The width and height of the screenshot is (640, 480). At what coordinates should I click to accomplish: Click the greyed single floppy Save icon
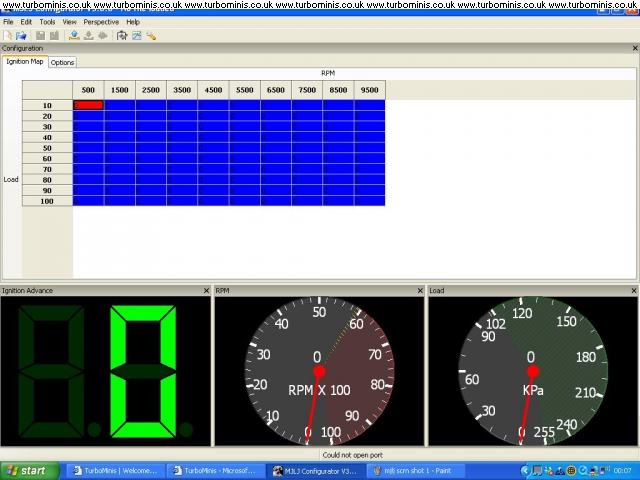coord(40,36)
